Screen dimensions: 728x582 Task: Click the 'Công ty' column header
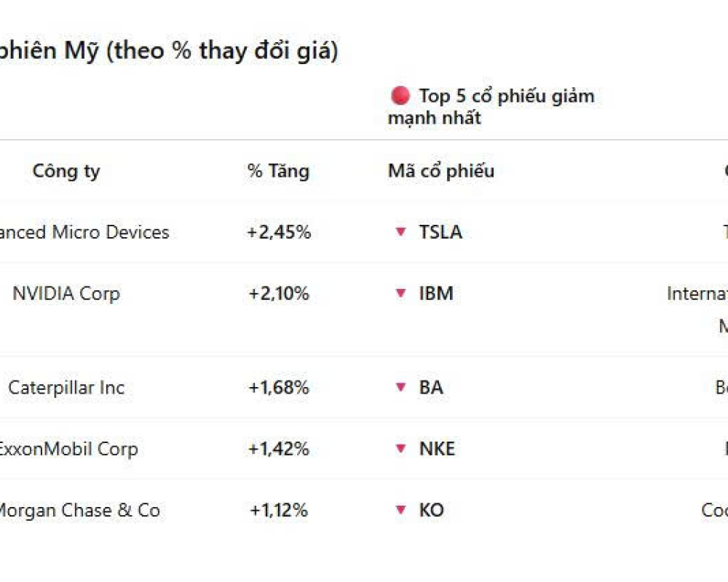click(66, 171)
